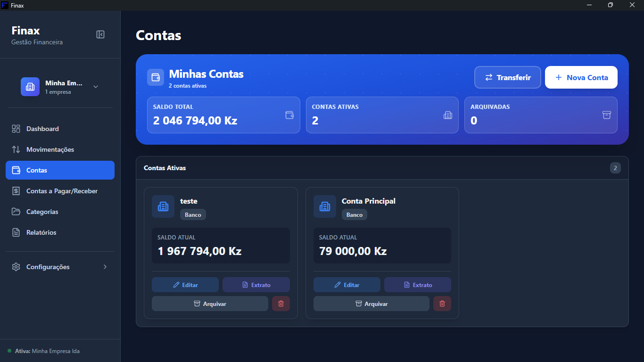Screen dimensions: 644x362
Task: Click the building icon in Contas Ativas card
Action: coord(448,115)
